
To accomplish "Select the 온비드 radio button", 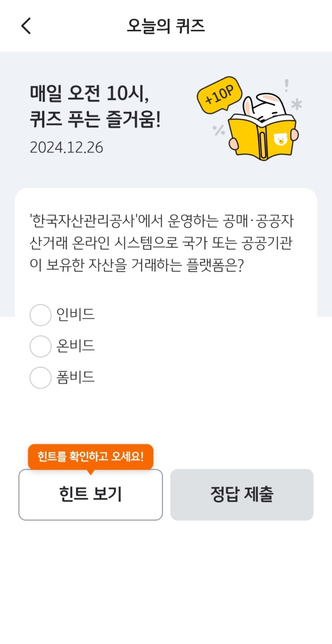I will 41,346.
